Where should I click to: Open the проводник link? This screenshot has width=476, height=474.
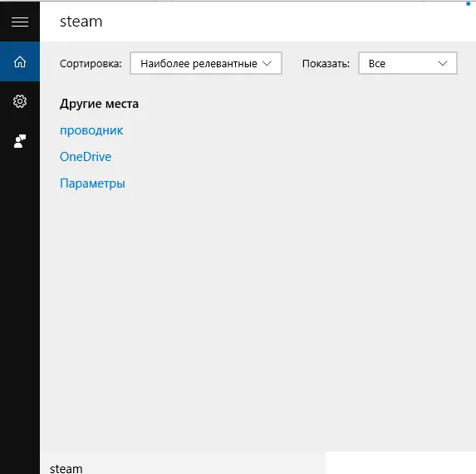point(91,130)
